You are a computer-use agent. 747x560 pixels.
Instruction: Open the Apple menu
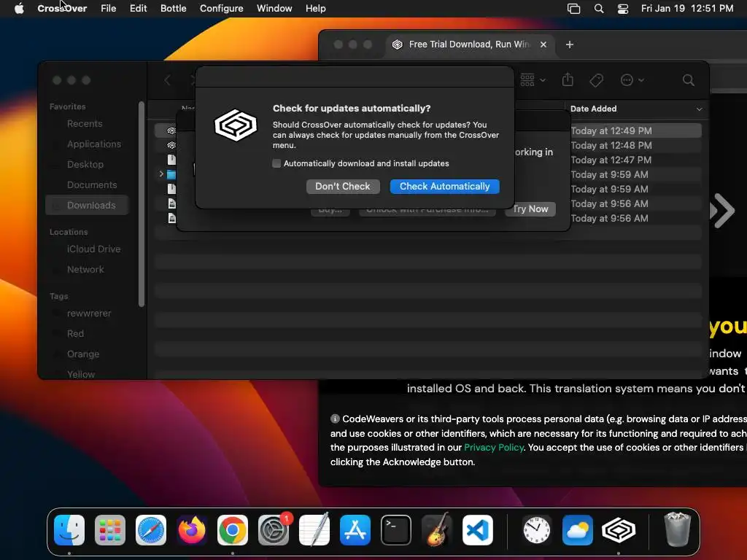[x=19, y=8]
